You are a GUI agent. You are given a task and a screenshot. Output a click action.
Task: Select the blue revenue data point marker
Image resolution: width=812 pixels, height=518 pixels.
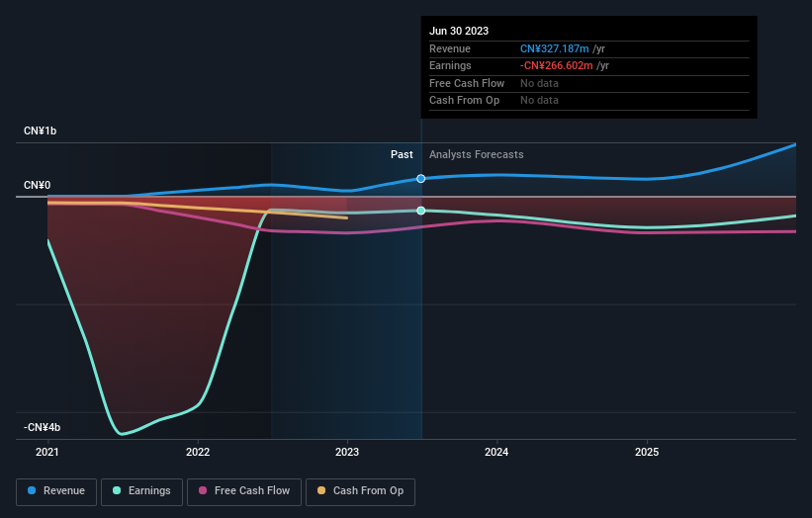[x=421, y=179]
